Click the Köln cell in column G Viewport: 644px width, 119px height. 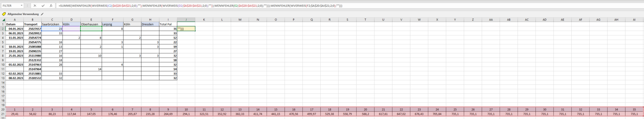(132, 24)
